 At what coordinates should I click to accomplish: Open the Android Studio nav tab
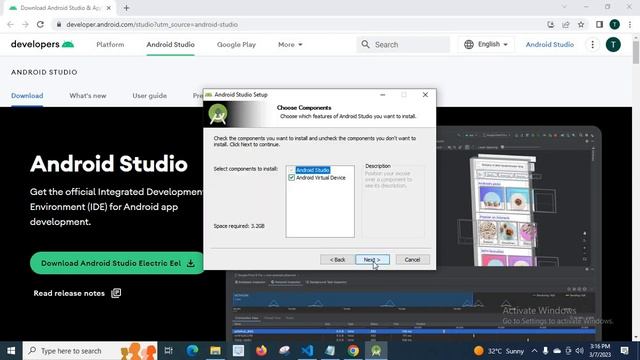171,44
